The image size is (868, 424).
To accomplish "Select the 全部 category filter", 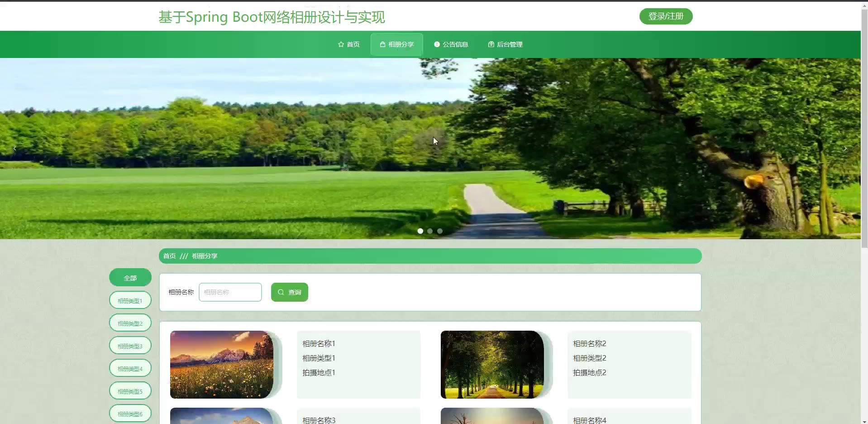I will click(130, 278).
